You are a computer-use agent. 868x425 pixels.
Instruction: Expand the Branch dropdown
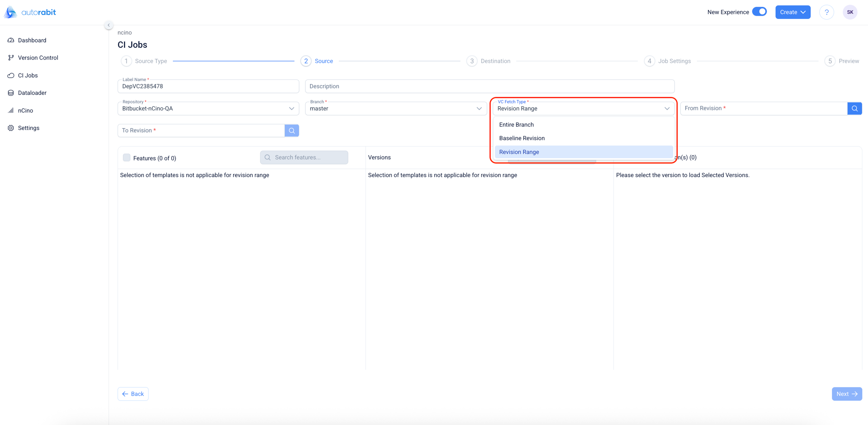click(479, 109)
